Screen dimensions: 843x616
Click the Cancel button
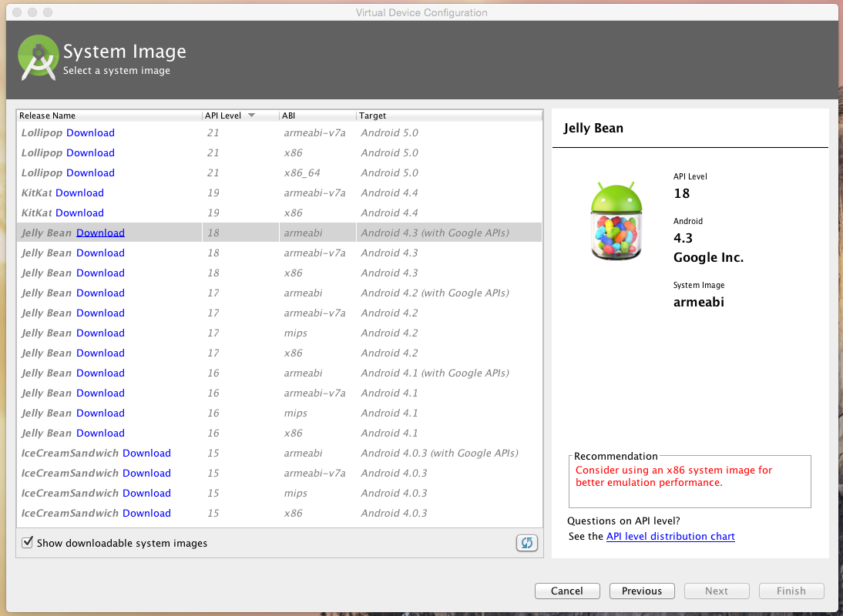click(567, 591)
